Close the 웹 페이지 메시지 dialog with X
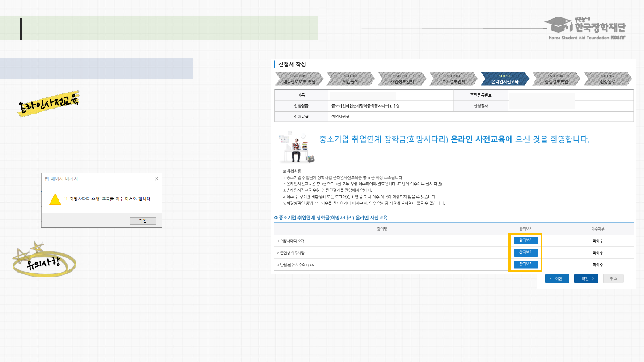 pyautogui.click(x=157, y=179)
